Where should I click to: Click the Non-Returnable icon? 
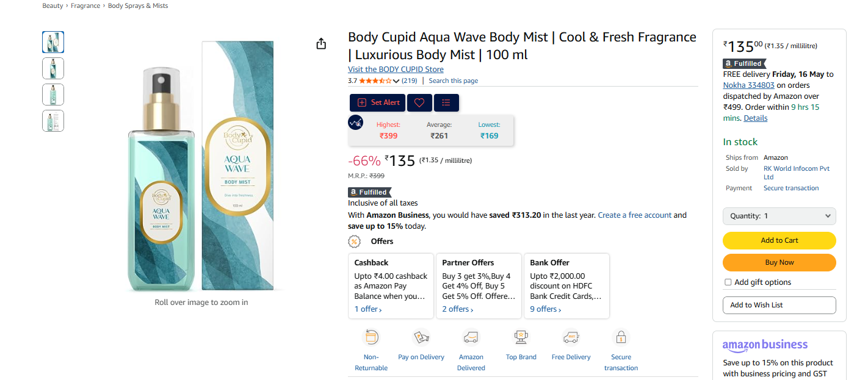tap(371, 337)
